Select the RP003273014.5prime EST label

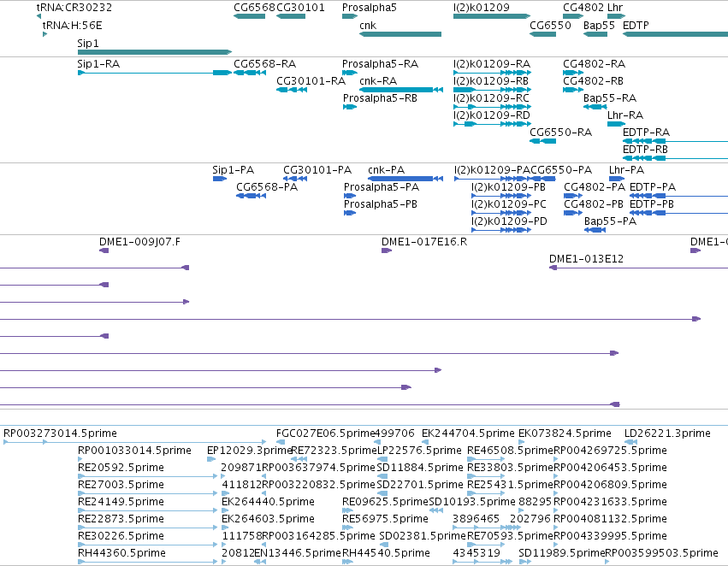coord(61,433)
